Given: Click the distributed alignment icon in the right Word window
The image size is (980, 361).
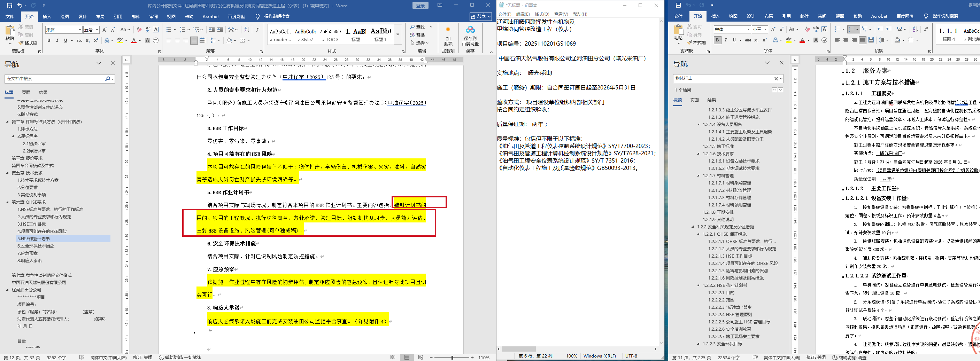Looking at the screenshot, I should point(871,40).
